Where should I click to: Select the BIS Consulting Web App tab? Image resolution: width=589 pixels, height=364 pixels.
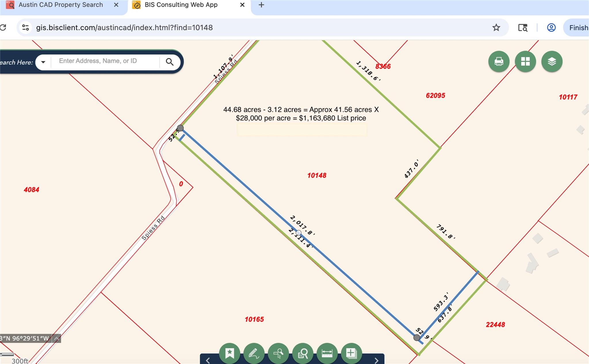click(x=181, y=5)
